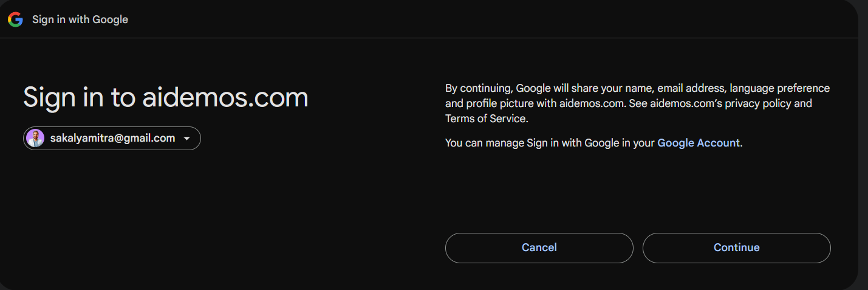868x290 pixels.
Task: Click the profile avatar in account chip
Action: 35,138
